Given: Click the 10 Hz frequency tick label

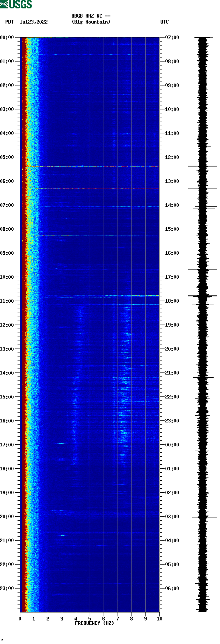Looking at the screenshot, I should [x=159, y=619].
